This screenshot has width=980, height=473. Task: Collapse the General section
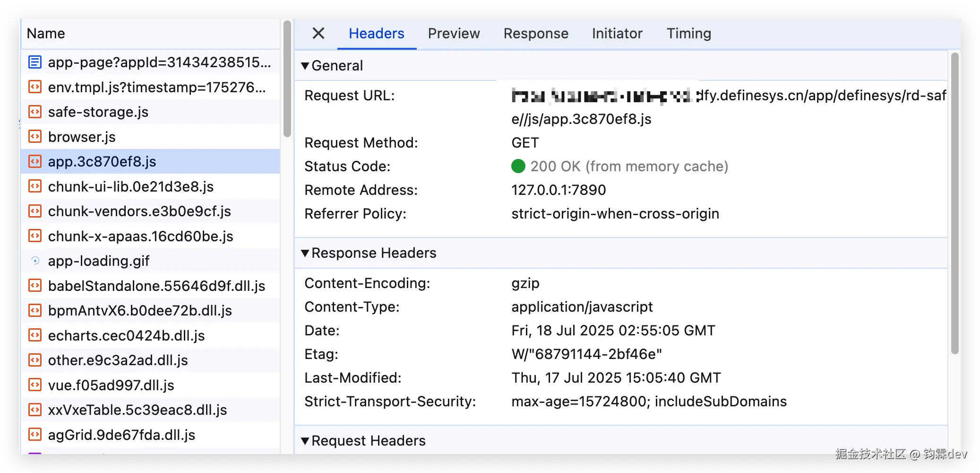click(305, 66)
